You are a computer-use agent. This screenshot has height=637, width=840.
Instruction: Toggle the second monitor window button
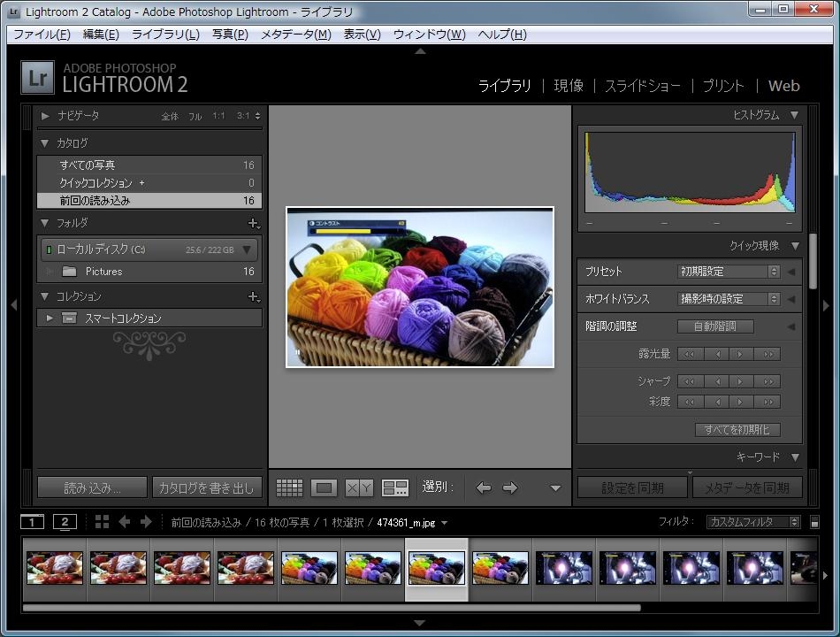coord(65,522)
